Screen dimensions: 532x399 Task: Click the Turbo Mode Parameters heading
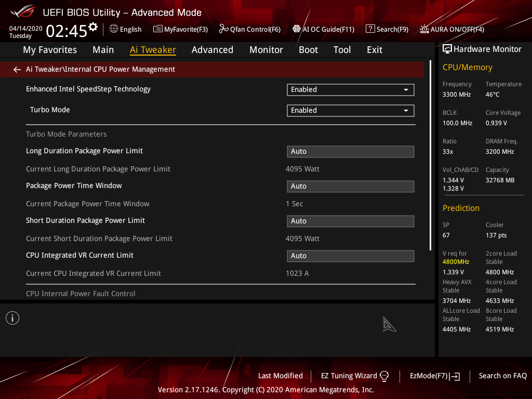point(66,135)
